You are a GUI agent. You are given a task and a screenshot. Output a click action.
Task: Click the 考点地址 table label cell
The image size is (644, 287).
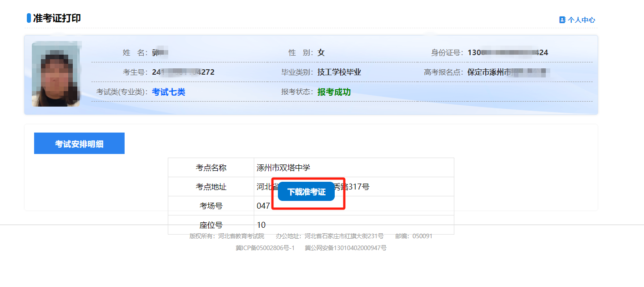pyautogui.click(x=211, y=187)
